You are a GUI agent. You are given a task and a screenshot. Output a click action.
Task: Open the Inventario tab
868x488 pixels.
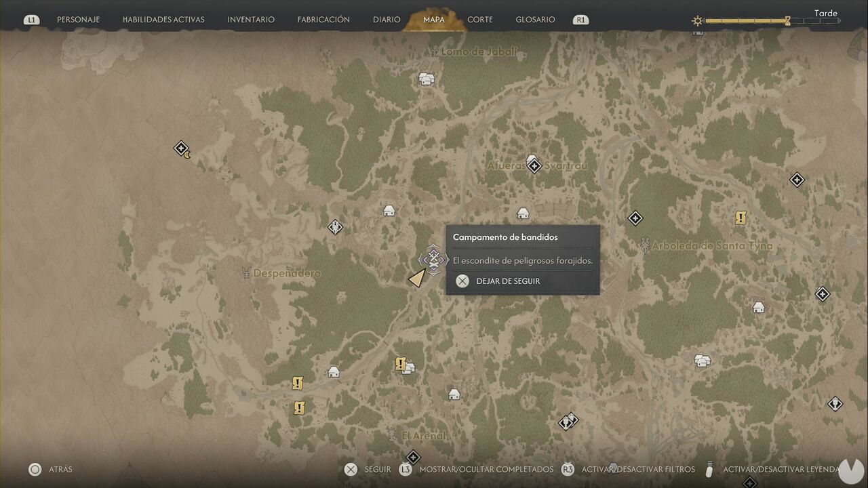coord(251,20)
